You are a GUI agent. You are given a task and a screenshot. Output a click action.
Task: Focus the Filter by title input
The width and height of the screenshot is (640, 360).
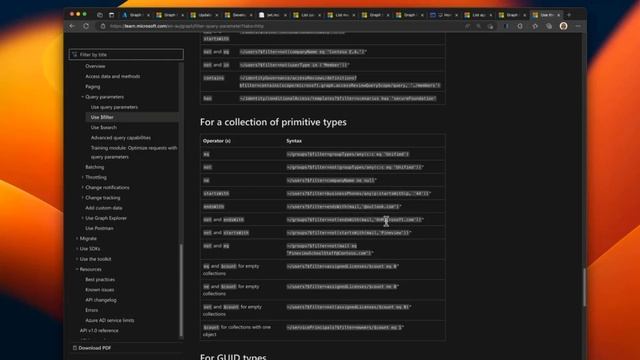(126, 54)
